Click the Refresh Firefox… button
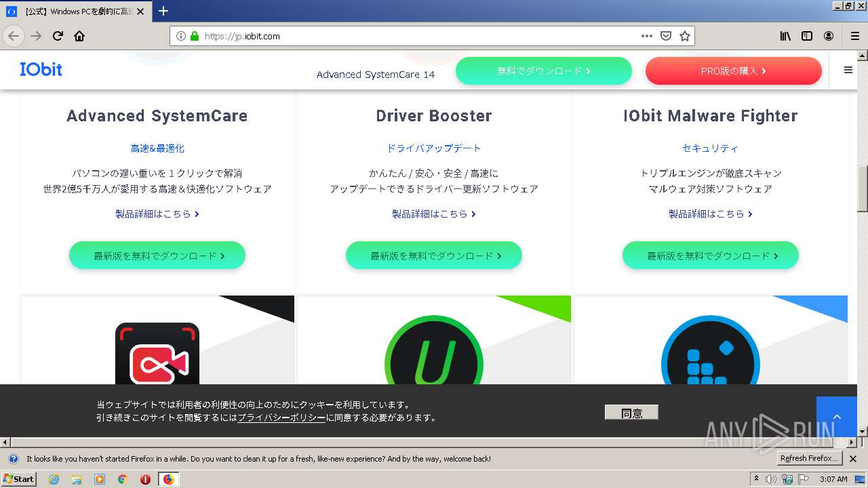The height and width of the screenshot is (488, 868). (x=810, y=458)
